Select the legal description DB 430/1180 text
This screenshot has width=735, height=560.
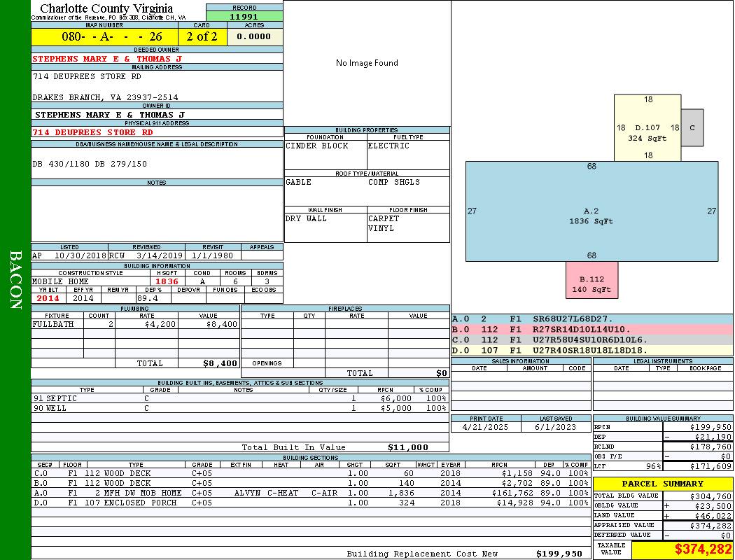[90, 164]
